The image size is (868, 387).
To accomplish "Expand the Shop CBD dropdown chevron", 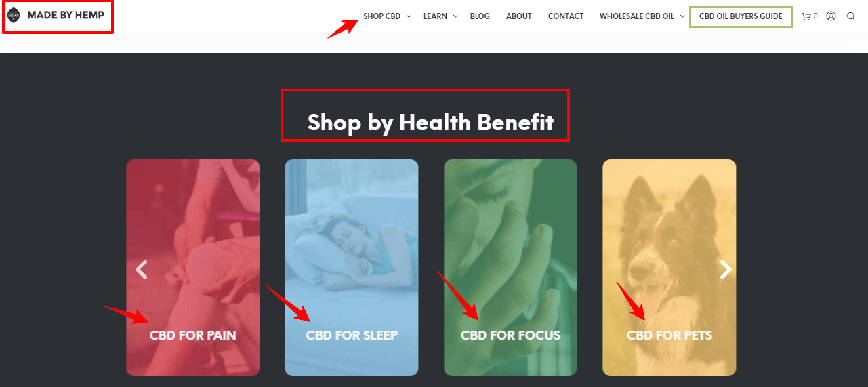I will [x=409, y=16].
